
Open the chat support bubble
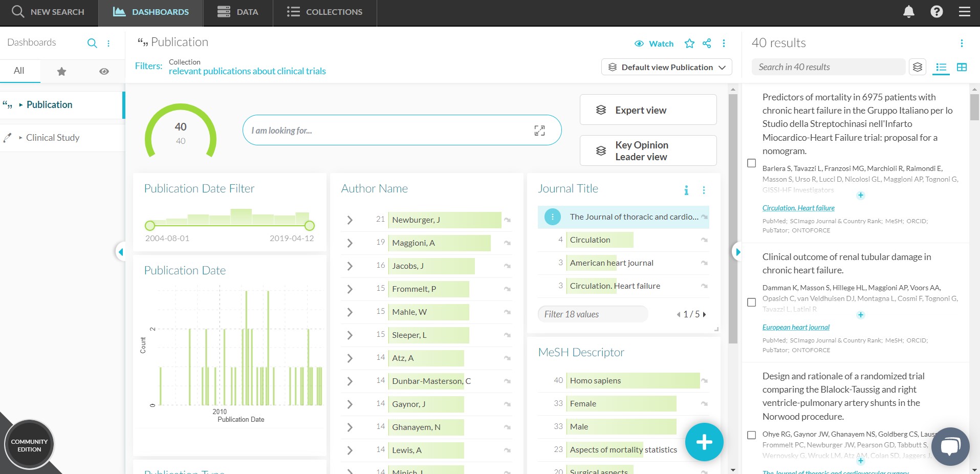[x=950, y=446]
